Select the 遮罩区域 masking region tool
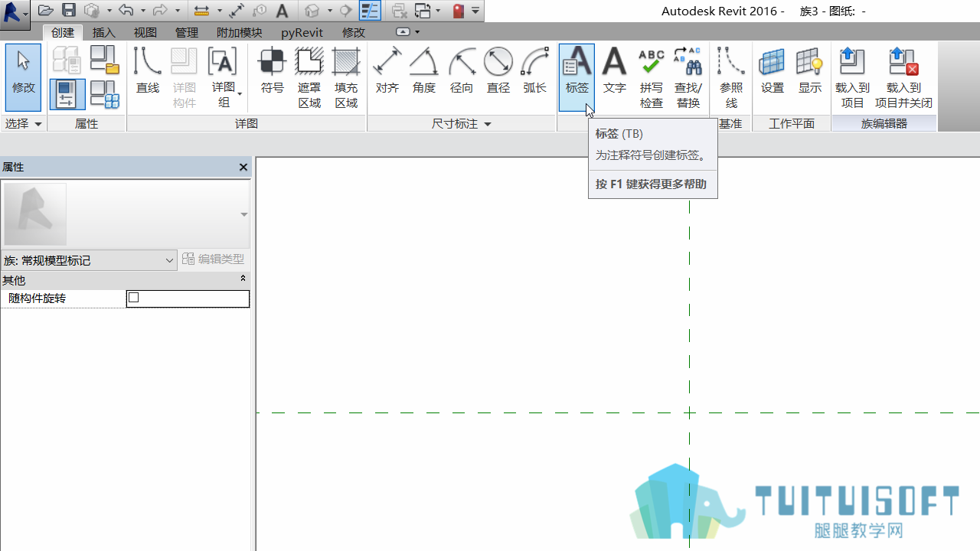Viewport: 980px width, 551px height. (309, 78)
